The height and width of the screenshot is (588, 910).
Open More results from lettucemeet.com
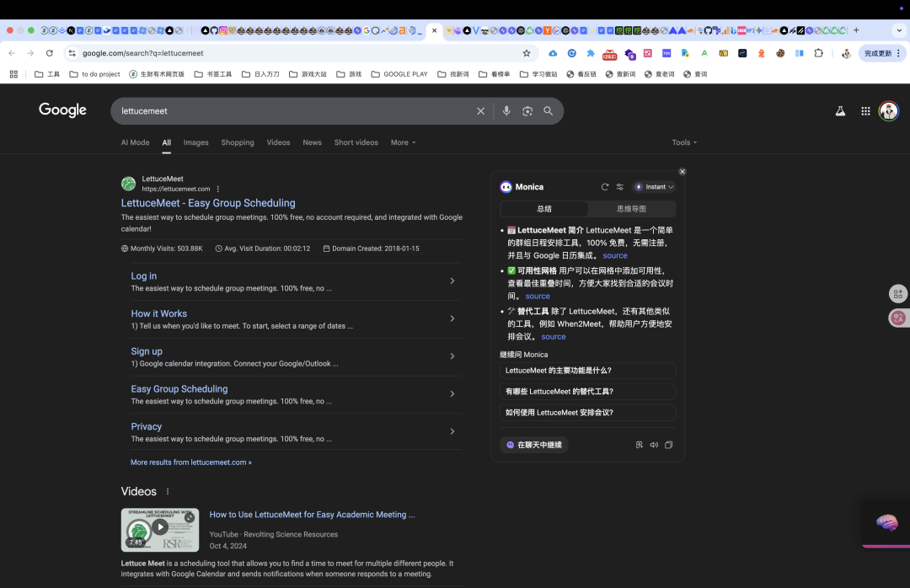click(x=191, y=462)
